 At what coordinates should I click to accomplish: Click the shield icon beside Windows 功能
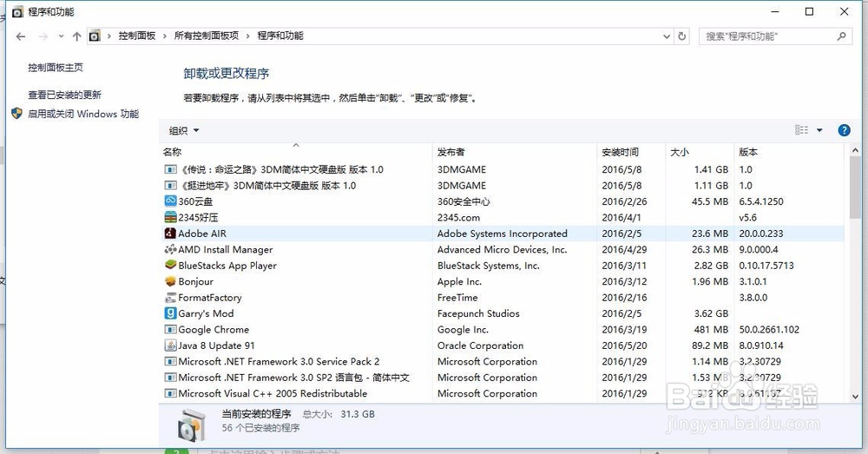16,113
